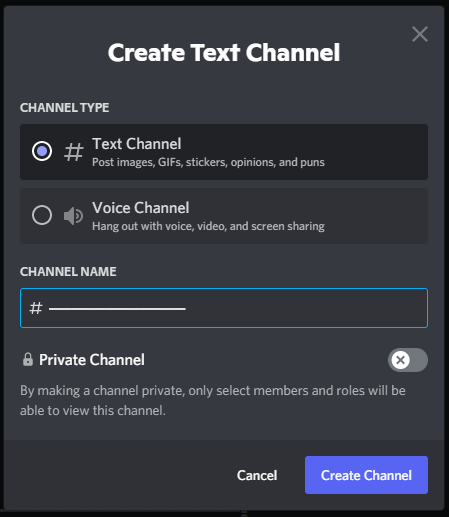Click the hash prefix inside the channel name field
Image resolution: width=449 pixels, height=517 pixels.
click(36, 308)
